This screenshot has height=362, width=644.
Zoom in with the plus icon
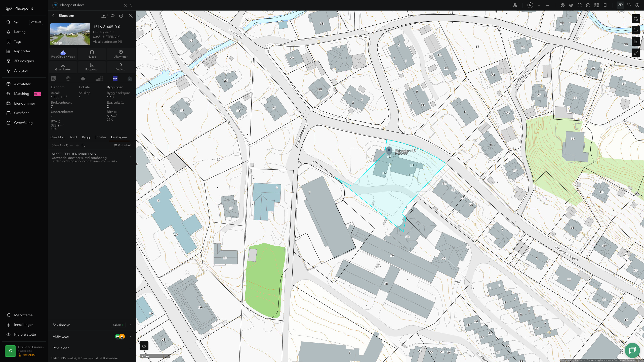539,5
